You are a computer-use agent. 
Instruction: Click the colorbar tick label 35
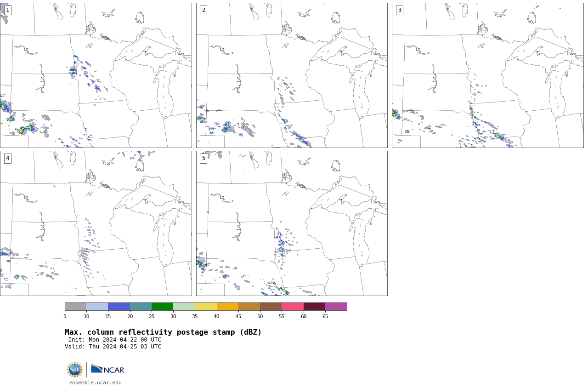[195, 316]
